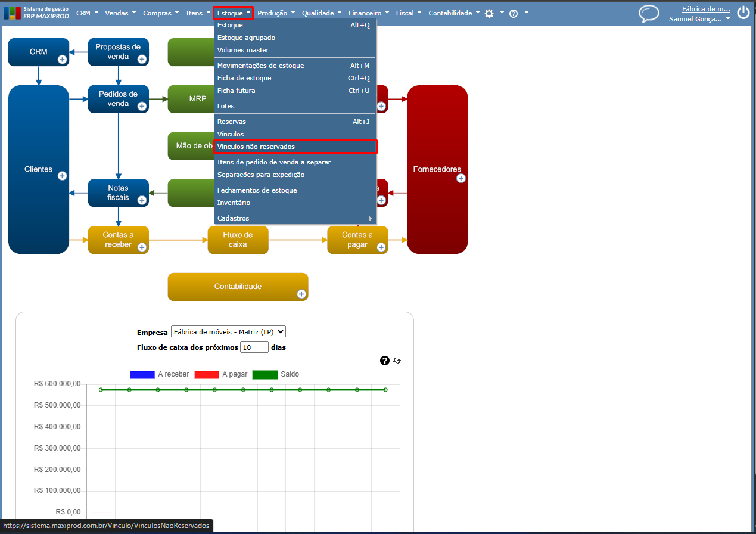
Task: Refresh the cash flow chart
Action: [x=397, y=361]
